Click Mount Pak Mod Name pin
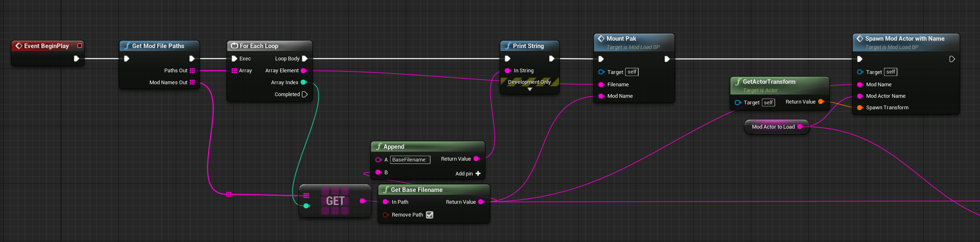980x242 pixels. click(601, 96)
